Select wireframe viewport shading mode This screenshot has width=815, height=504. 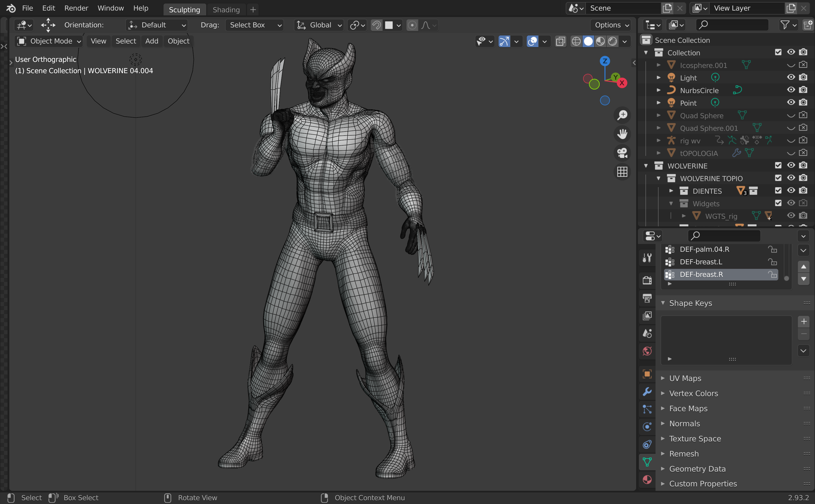tap(576, 41)
